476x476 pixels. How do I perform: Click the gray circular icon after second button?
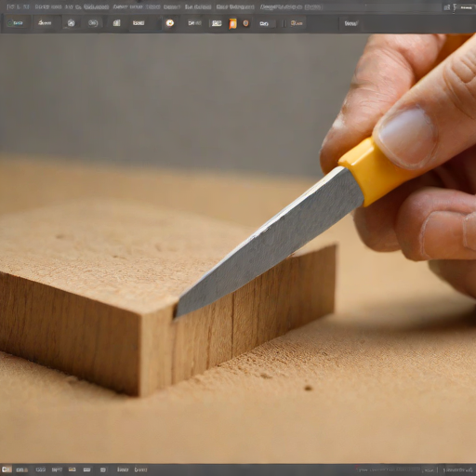click(71, 23)
